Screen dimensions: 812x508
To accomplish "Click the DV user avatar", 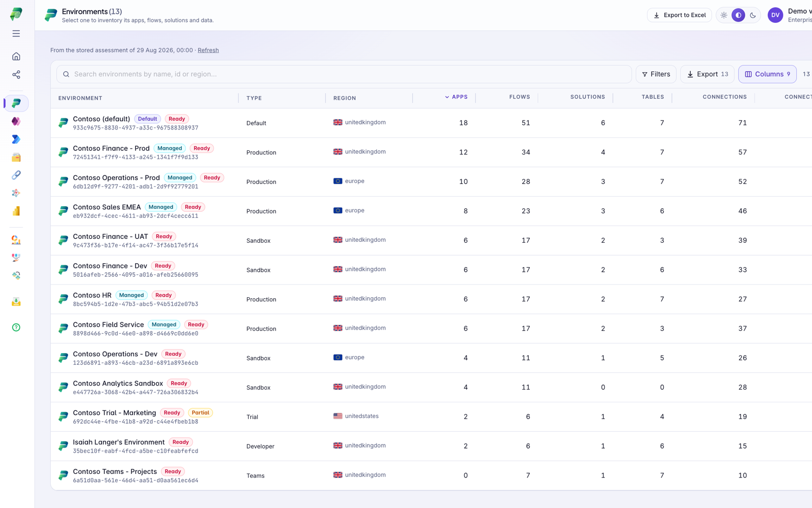I will point(775,15).
